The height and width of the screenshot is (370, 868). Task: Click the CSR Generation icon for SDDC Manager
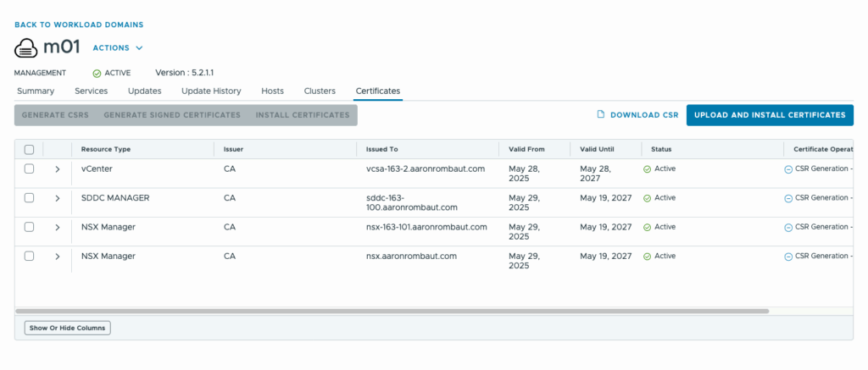pos(788,198)
